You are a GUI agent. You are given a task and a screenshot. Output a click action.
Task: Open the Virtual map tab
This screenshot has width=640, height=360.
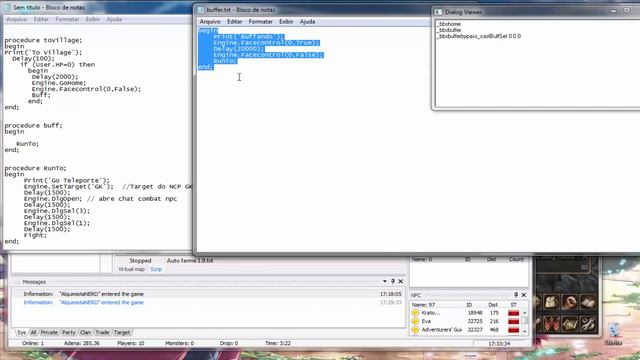[x=131, y=269]
